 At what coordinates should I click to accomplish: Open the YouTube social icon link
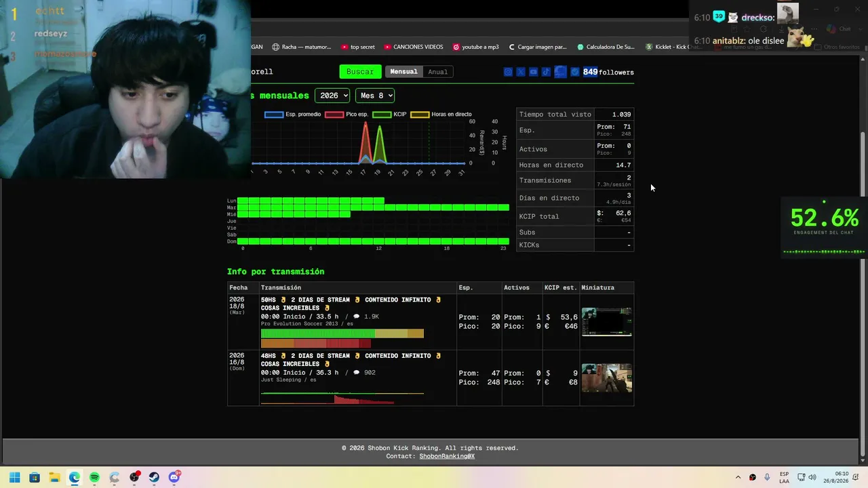point(534,72)
